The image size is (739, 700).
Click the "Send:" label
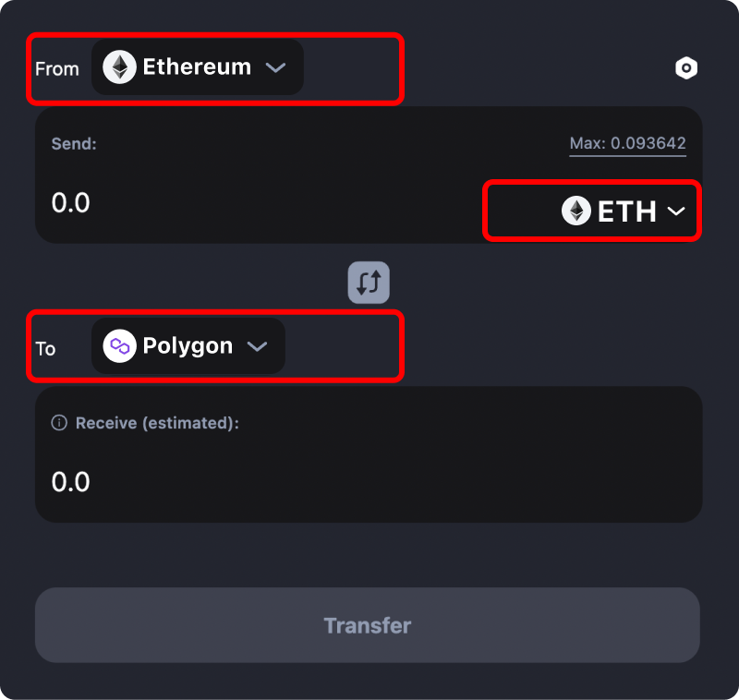(x=74, y=143)
